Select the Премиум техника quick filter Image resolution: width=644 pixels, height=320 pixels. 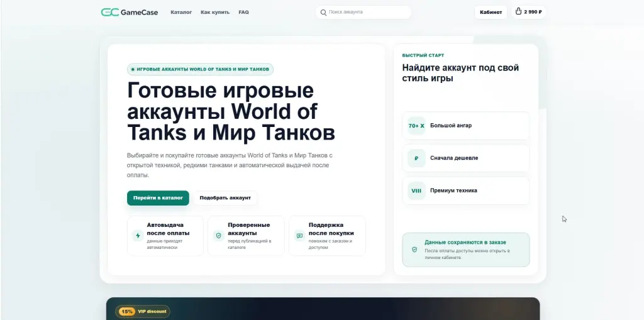point(466,190)
